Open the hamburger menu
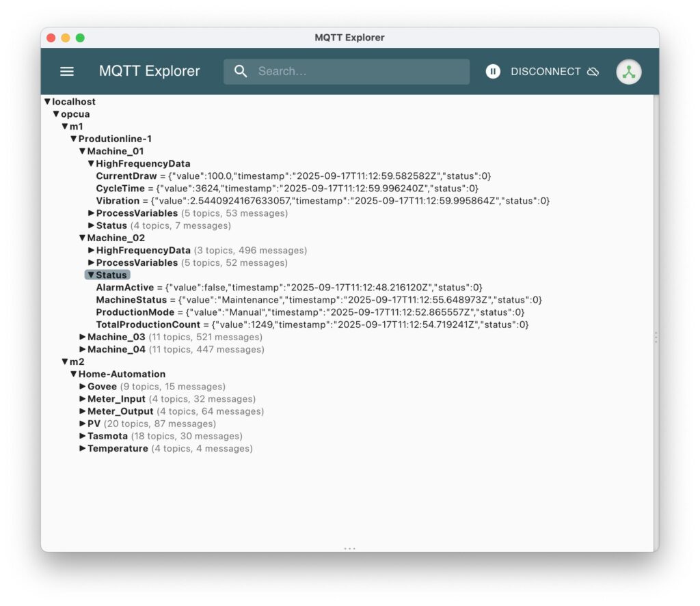The width and height of the screenshot is (700, 606). click(x=66, y=71)
